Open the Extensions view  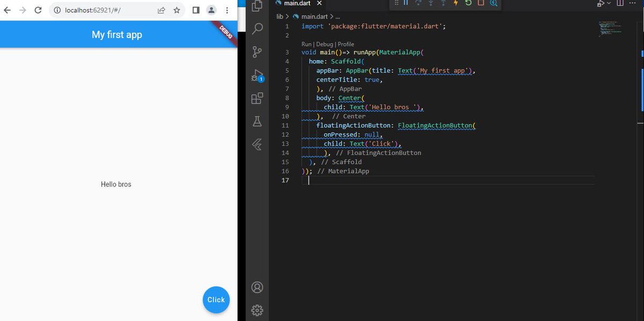[257, 99]
